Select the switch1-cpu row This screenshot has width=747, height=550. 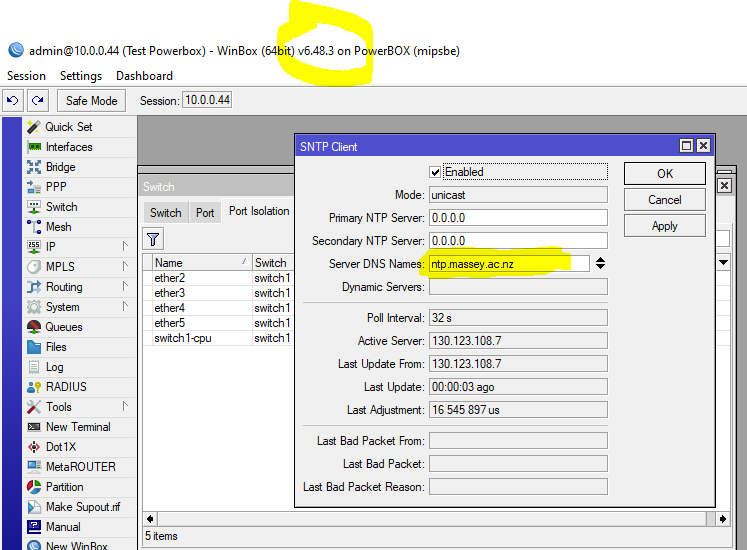[x=218, y=338]
